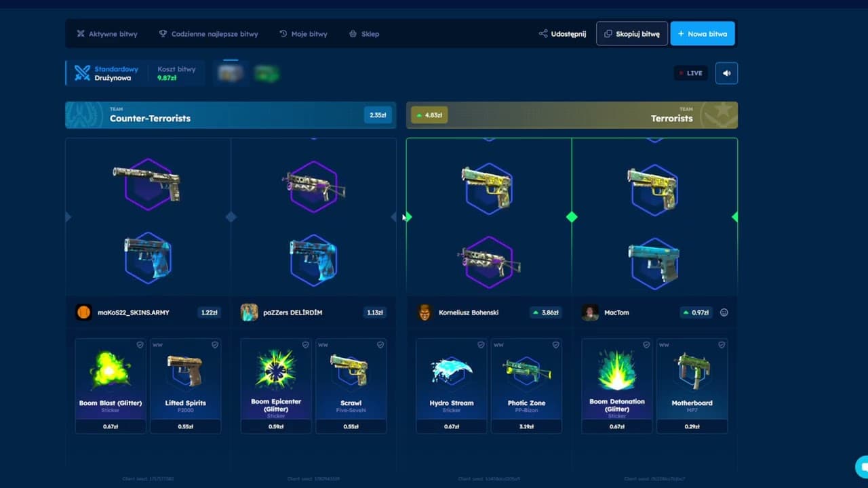Click the Boom Blast sticker image
The height and width of the screenshot is (488, 868).
[110, 369]
